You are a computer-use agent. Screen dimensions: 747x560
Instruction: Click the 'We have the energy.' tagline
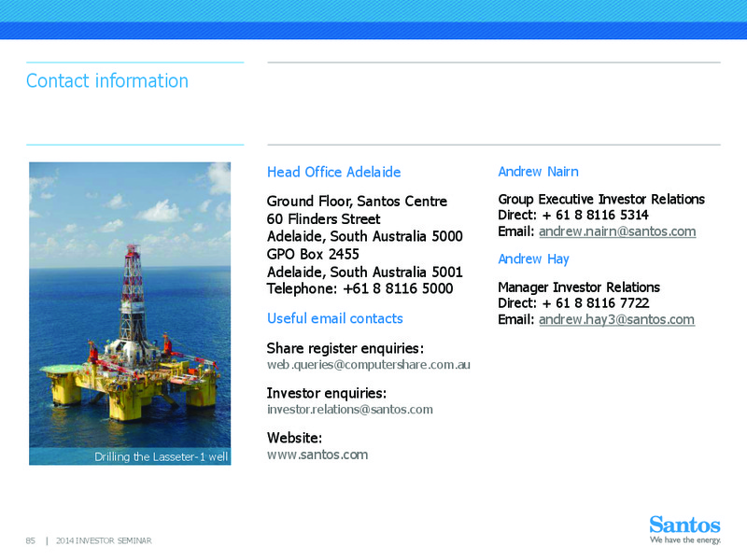[x=685, y=540]
